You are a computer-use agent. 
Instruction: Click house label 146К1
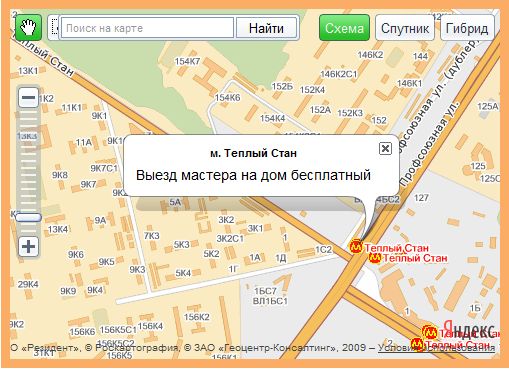point(409,83)
